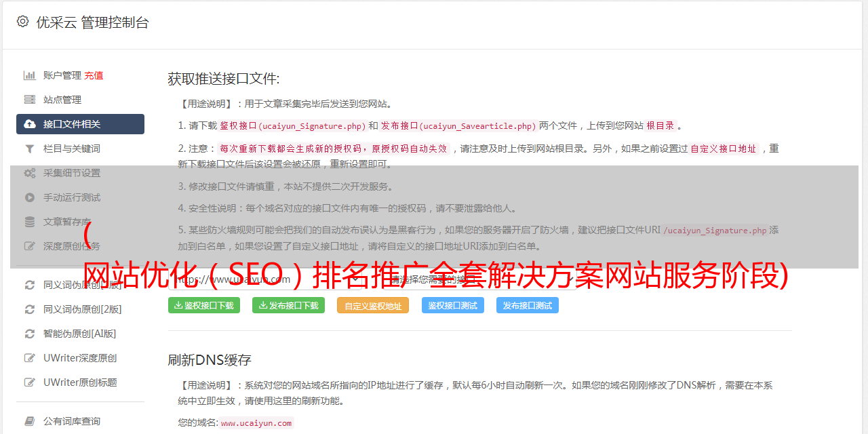Click the refresh icon for 同义词伪原创[2版]
Screen dimensions: 868x434
coord(30,309)
